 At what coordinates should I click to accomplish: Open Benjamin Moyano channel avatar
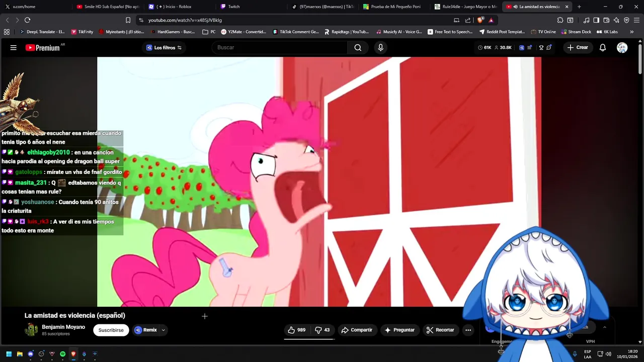[31, 330]
